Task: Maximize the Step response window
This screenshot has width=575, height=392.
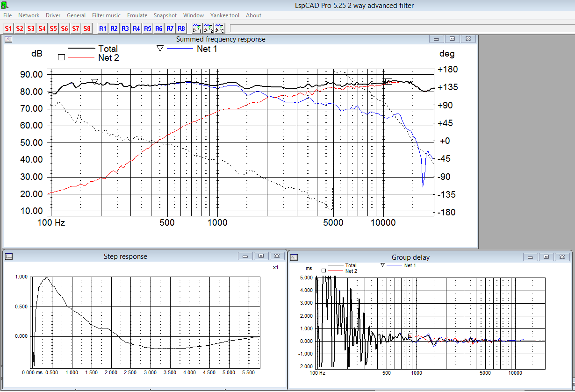Action: 261,256
